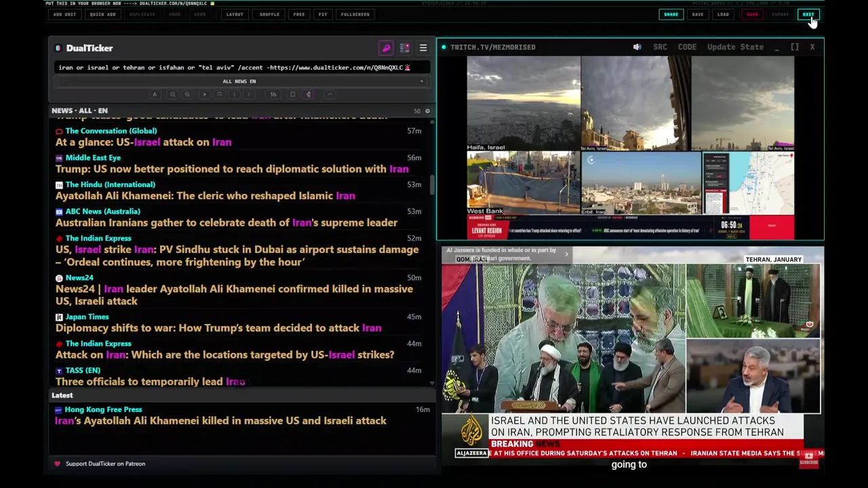
Task: Click LAYOUT in top toolbar
Action: (x=235, y=14)
